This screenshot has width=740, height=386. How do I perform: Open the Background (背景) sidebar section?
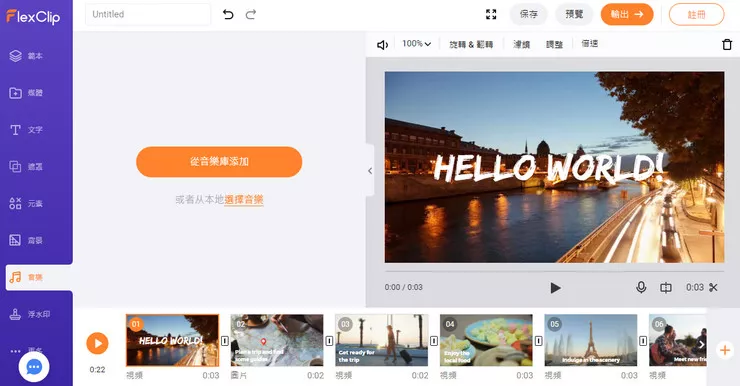click(x=26, y=240)
